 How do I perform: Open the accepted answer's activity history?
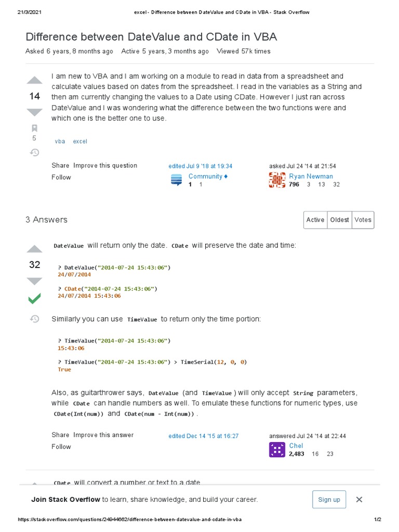point(34,318)
